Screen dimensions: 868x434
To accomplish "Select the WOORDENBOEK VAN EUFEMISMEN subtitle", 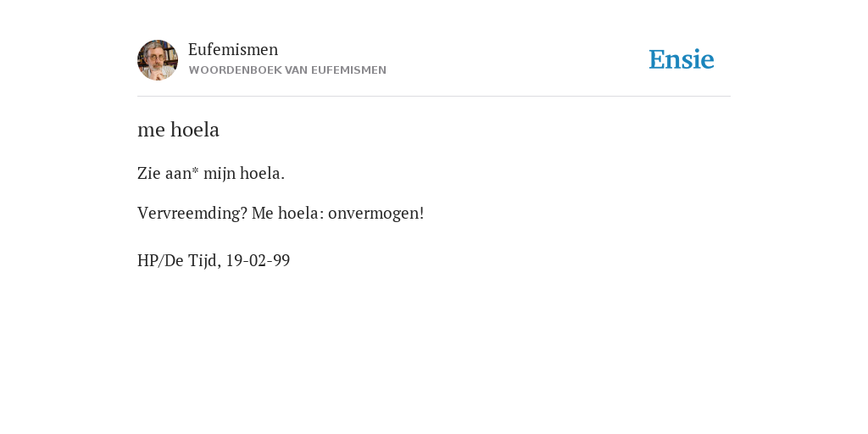I will 287,70.
